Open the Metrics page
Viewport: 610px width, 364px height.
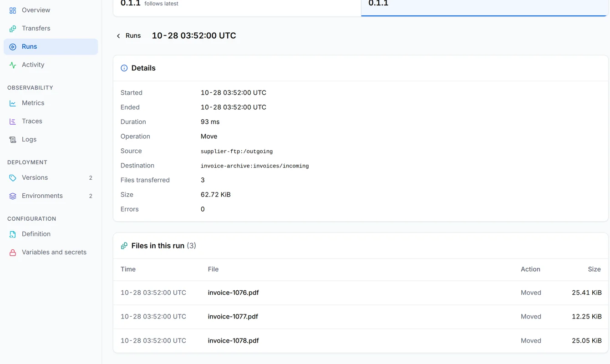51,103
